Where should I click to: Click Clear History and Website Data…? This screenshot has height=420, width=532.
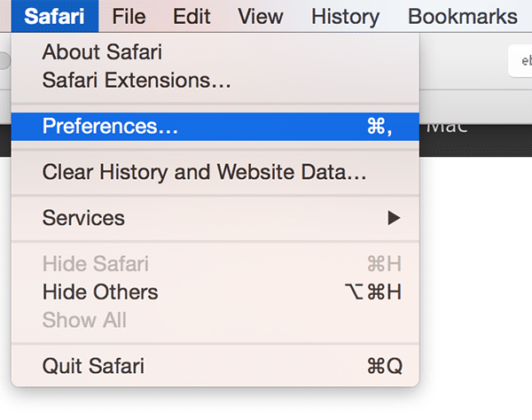click(x=204, y=172)
